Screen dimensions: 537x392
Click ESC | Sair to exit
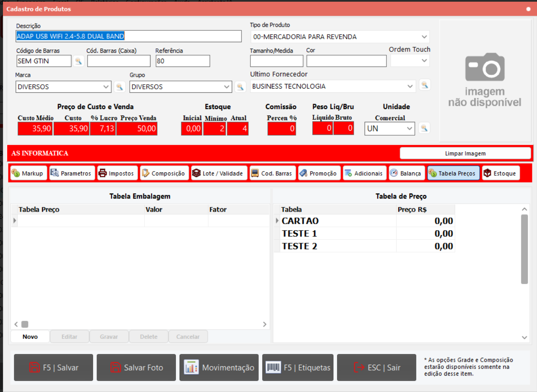coord(377,368)
